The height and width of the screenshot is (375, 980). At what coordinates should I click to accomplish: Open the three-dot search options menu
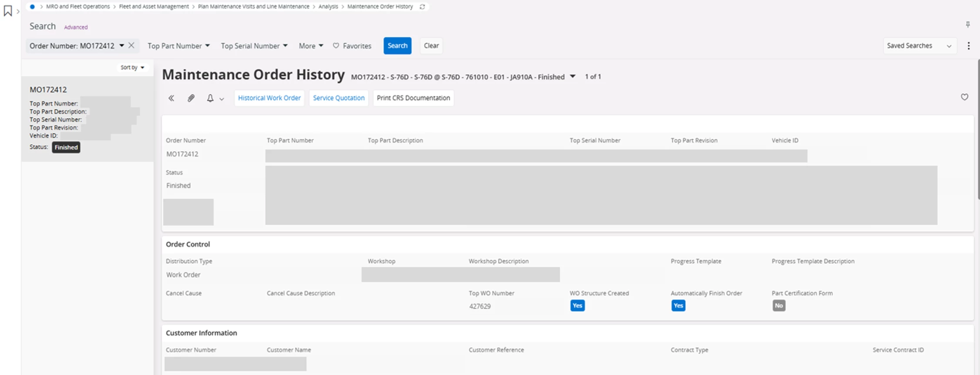968,46
